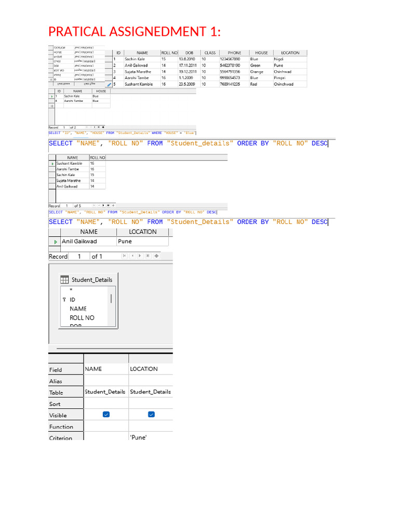Click the PHONE column header in the top table
The image size is (399, 532).
point(234,53)
